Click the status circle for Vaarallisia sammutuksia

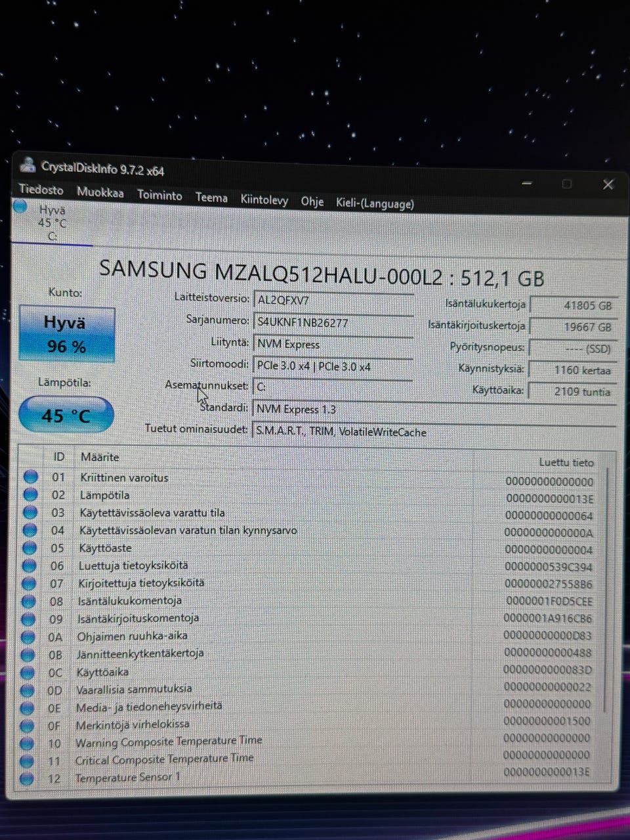[x=27, y=690]
